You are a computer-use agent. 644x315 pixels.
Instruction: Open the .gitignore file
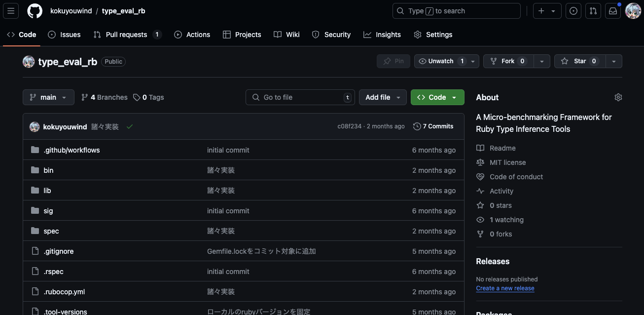pos(59,251)
